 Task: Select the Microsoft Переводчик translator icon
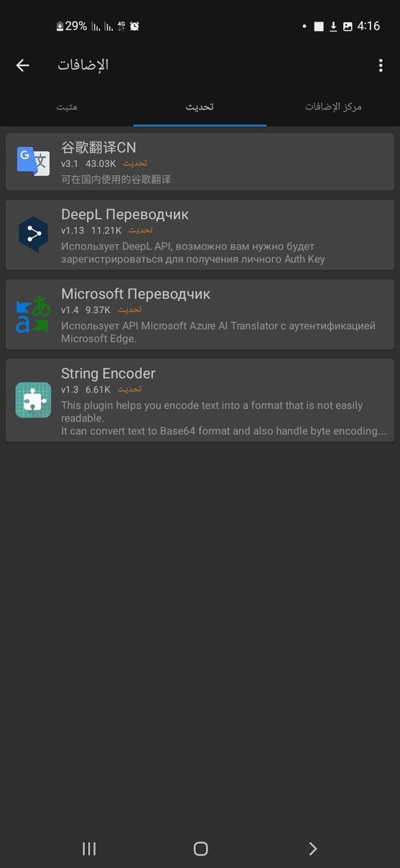32,313
